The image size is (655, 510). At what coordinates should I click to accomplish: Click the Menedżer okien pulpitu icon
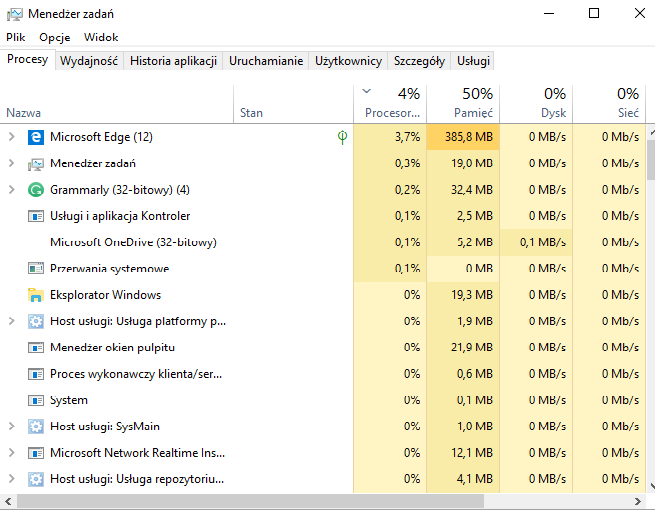tap(36, 347)
